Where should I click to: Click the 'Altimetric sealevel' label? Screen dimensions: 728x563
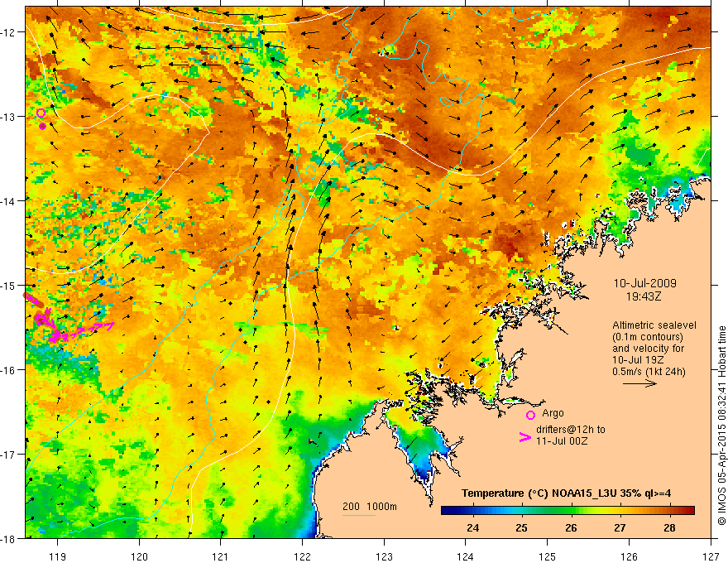[654, 325]
